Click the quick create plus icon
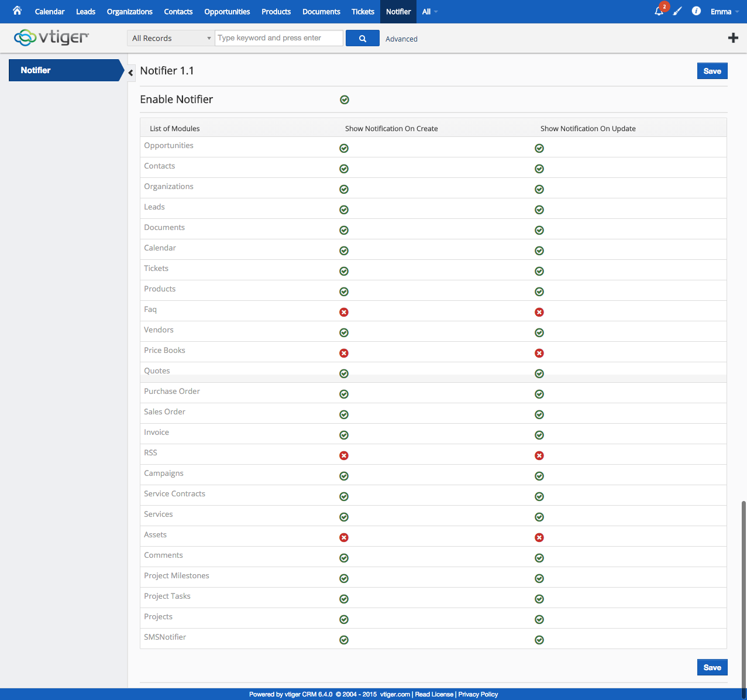 (733, 38)
